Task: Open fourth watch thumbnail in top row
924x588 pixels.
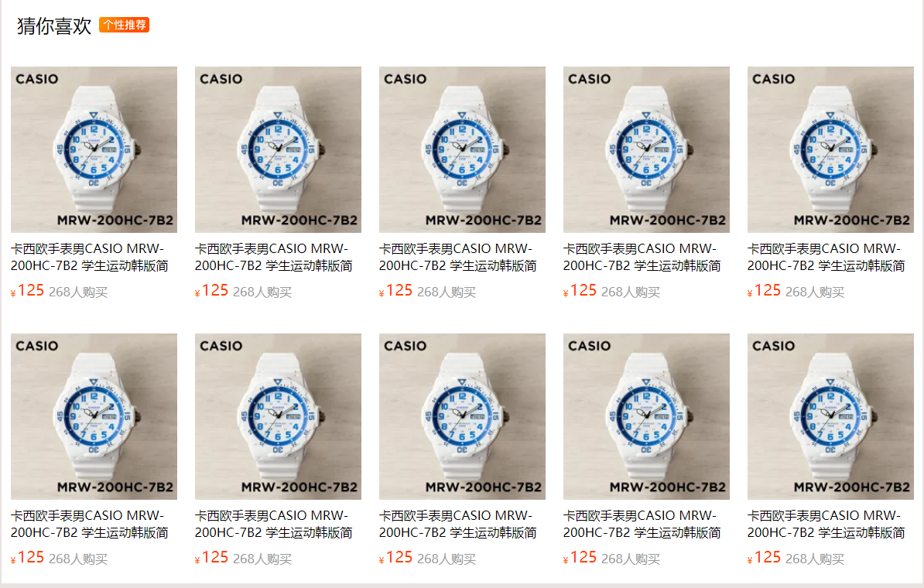Action: [646, 149]
